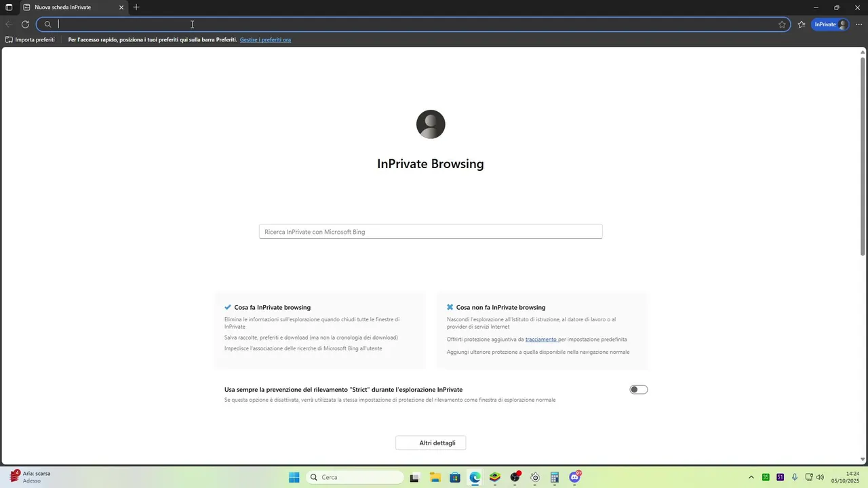Image resolution: width=868 pixels, height=488 pixels.
Task: Open network status tray icon
Action: (808, 478)
